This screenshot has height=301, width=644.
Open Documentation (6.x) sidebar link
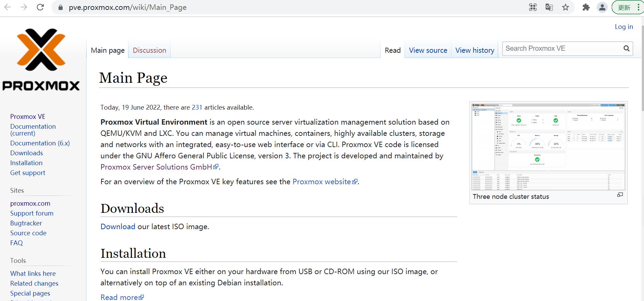[40, 143]
